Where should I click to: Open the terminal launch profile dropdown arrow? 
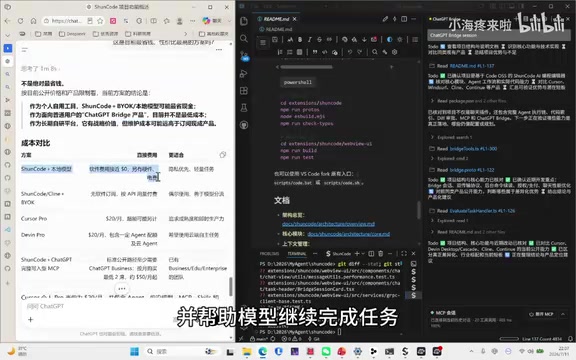363,253
